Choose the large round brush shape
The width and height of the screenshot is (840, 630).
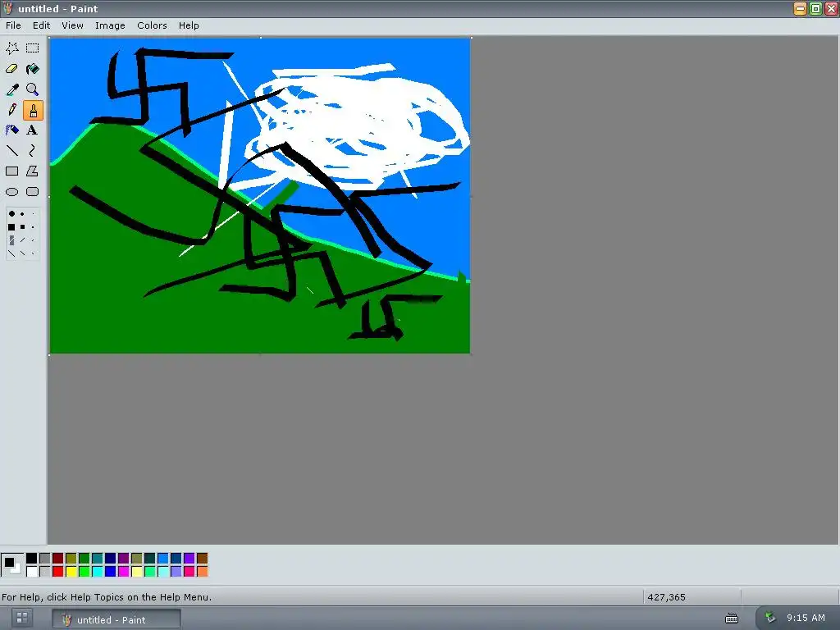11,214
